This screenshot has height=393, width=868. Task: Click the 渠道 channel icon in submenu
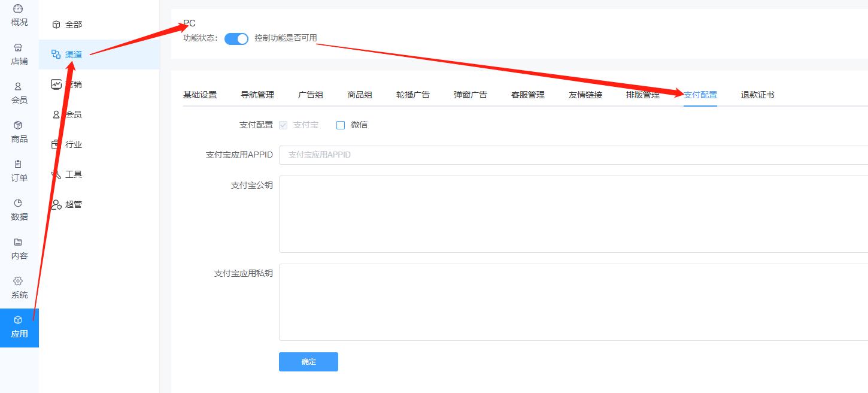tap(56, 55)
